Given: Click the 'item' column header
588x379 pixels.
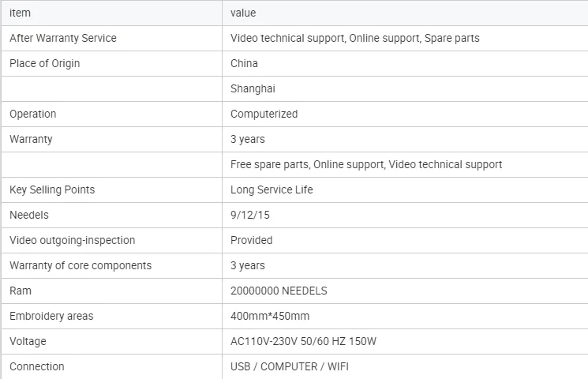Looking at the screenshot, I should click(112, 13).
